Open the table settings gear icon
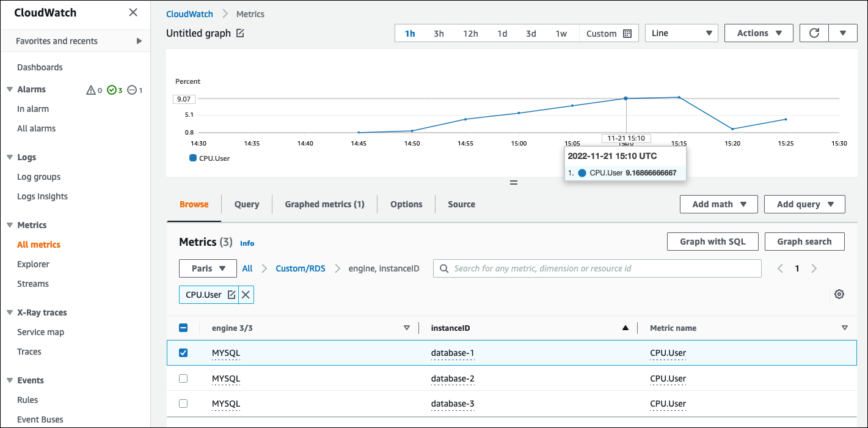 click(839, 294)
